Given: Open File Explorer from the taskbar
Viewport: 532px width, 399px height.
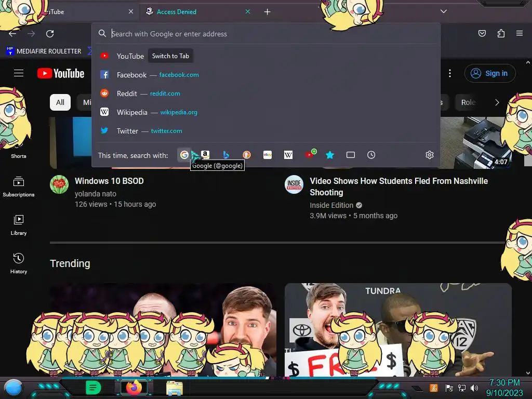Looking at the screenshot, I should tap(175, 388).
